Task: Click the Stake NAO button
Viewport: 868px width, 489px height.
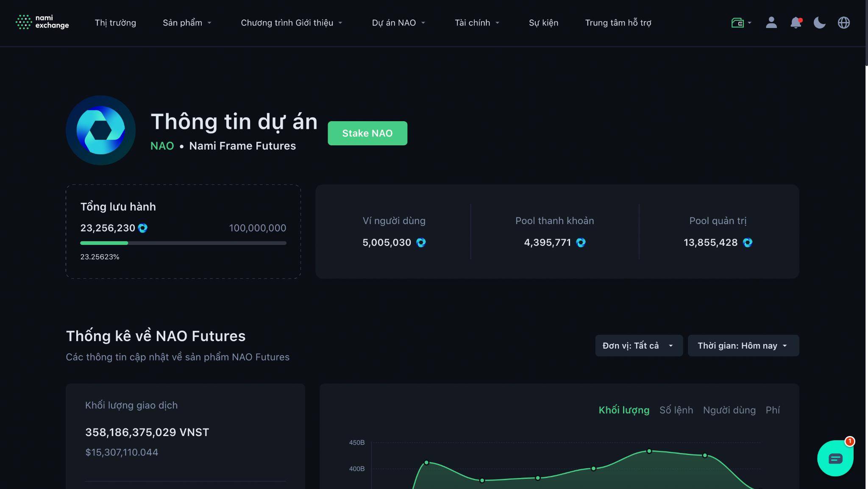Action: pyautogui.click(x=367, y=133)
